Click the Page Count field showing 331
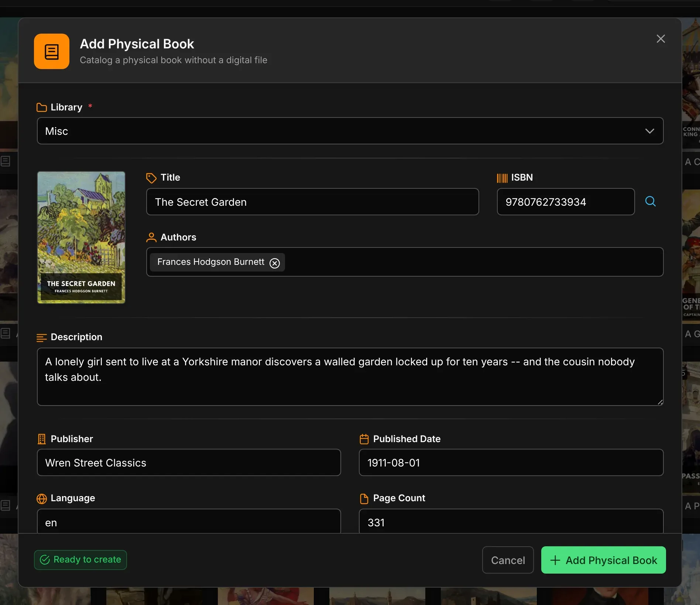Viewport: 700px width, 605px height. pos(511,522)
